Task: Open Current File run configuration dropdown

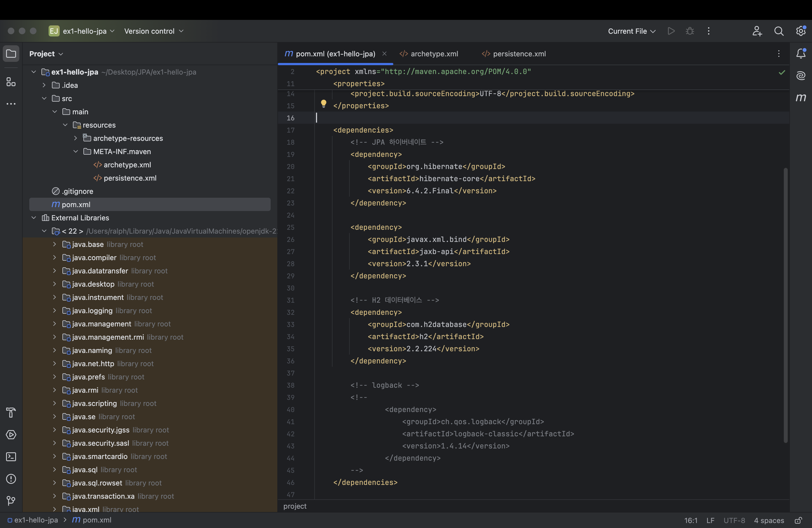Action: click(632, 31)
